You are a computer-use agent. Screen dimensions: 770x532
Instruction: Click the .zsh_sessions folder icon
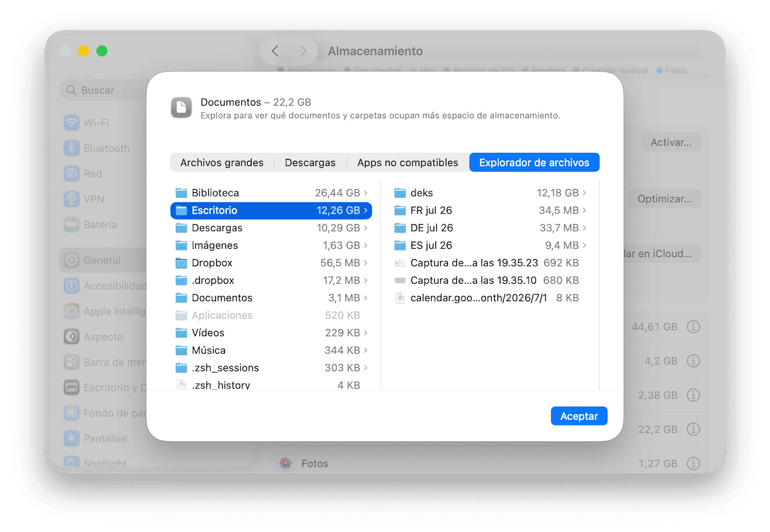coord(182,368)
